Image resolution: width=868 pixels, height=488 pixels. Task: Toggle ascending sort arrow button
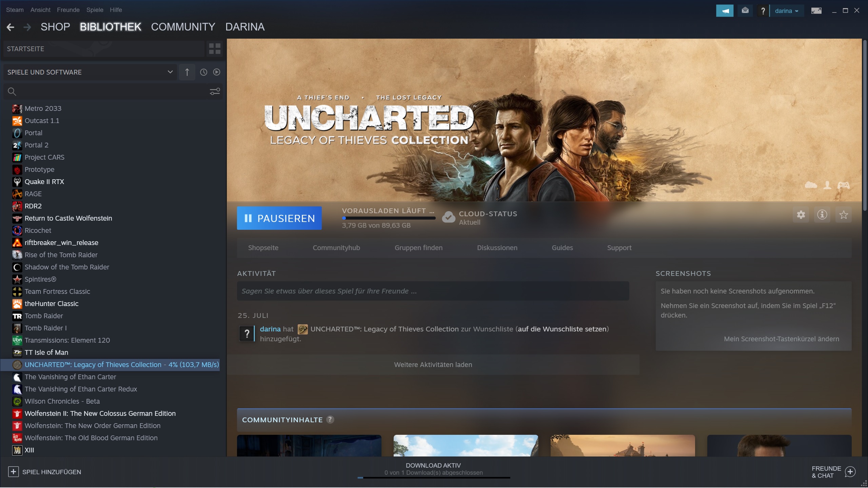187,72
